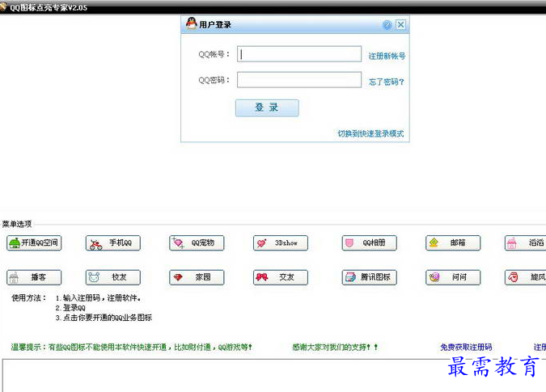Click the 腾讯图标 button
The width and height of the screenshot is (546, 392).
click(x=369, y=277)
